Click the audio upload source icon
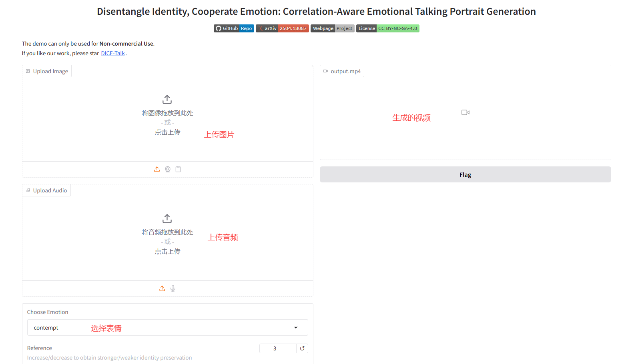 tap(162, 288)
